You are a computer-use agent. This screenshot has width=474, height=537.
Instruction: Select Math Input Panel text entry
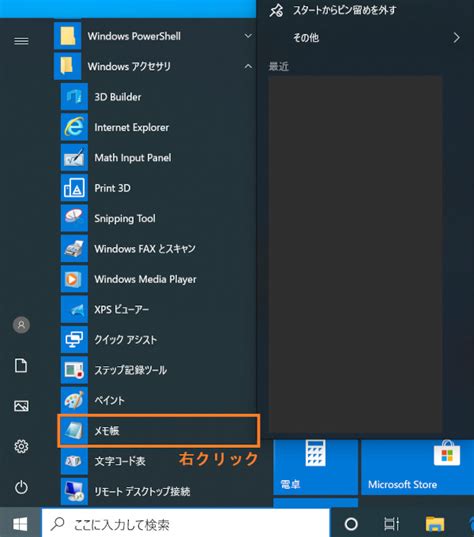coord(133,158)
